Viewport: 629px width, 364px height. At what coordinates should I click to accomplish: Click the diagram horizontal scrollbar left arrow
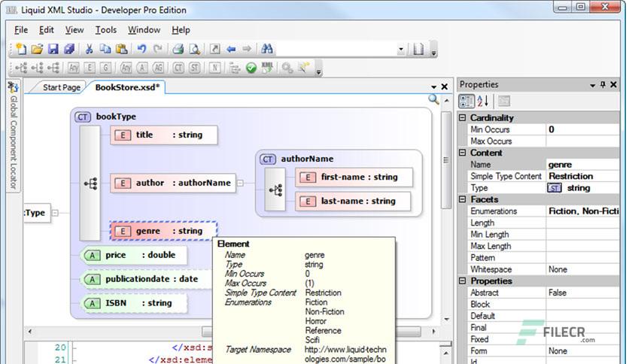(29, 332)
